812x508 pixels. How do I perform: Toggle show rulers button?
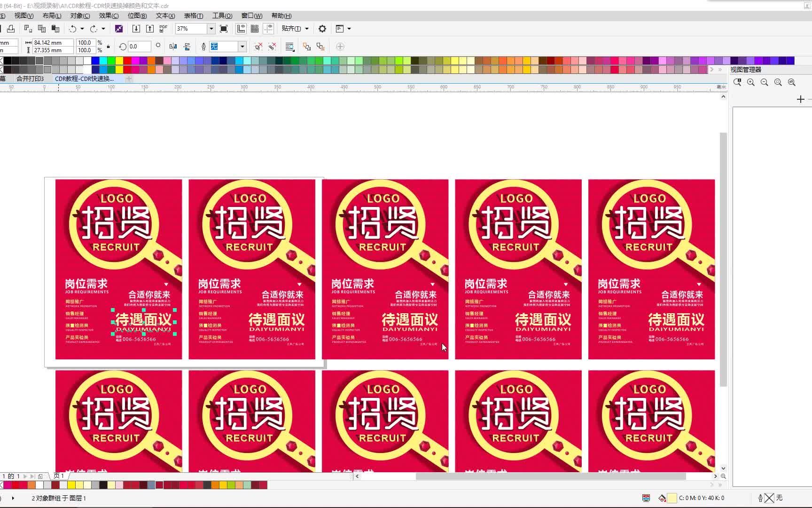point(241,29)
